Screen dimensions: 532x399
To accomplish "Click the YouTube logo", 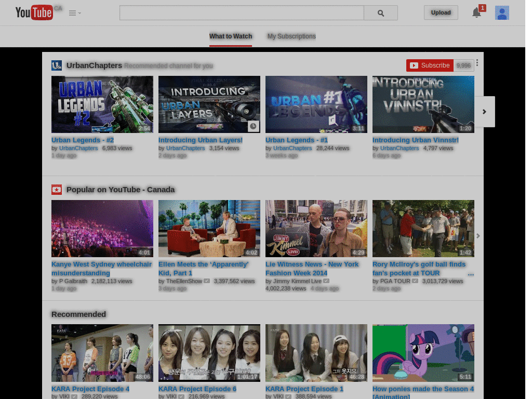I will point(33,12).
